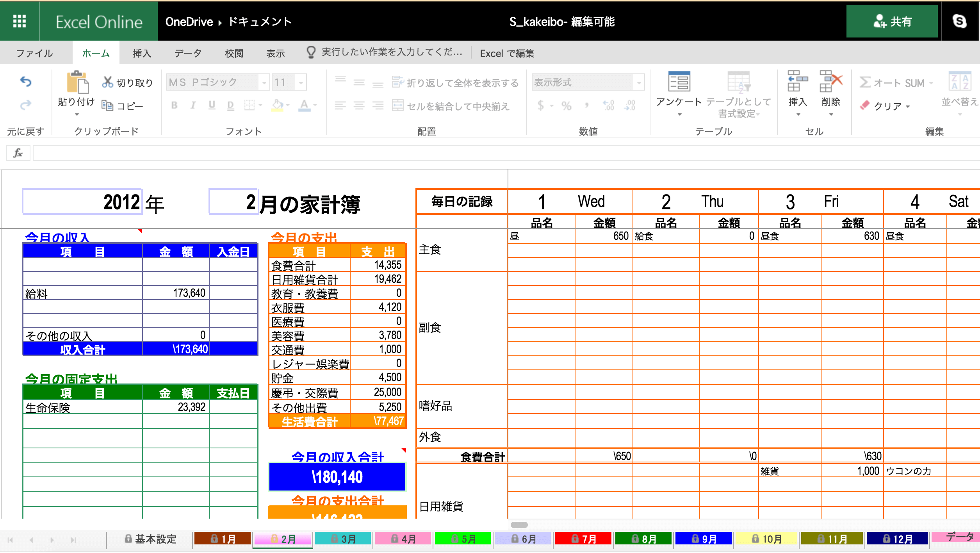Click align left icon
The width and height of the screenshot is (980, 553).
[340, 105]
